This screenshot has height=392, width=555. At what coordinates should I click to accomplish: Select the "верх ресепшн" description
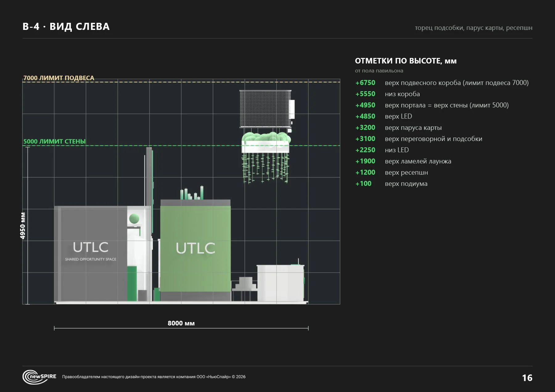[x=406, y=173]
